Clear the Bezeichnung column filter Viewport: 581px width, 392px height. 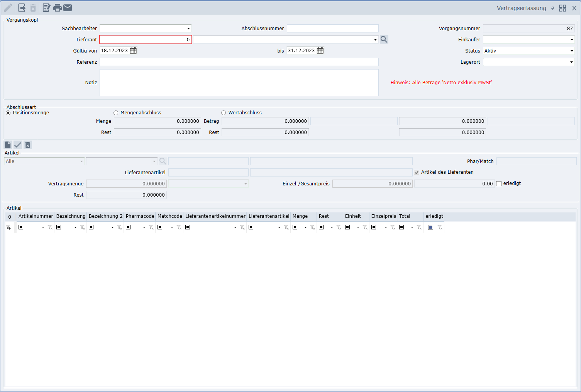83,227
